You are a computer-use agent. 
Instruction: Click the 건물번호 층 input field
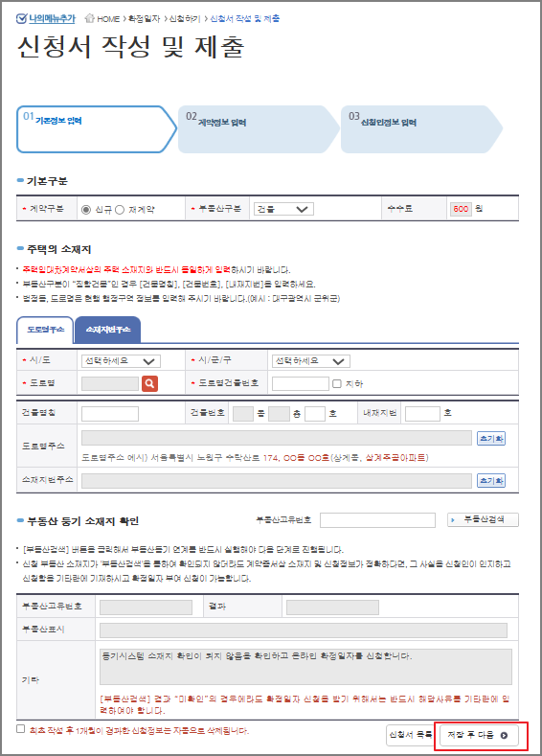(x=279, y=414)
